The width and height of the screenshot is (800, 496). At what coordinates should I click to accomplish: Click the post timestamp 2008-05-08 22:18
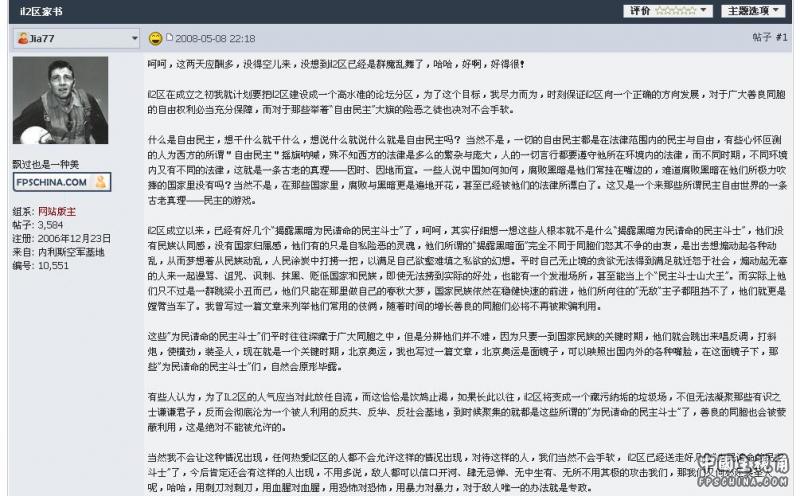(x=215, y=38)
